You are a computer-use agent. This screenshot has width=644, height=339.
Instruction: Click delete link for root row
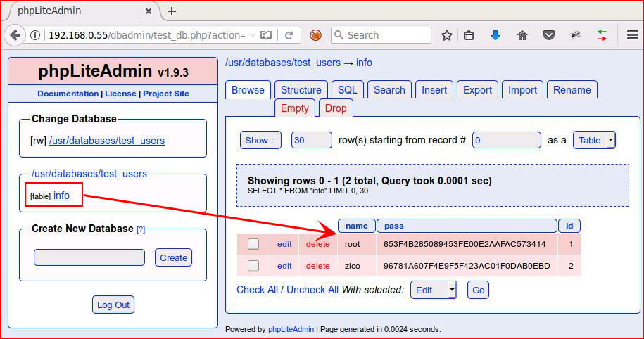point(318,244)
